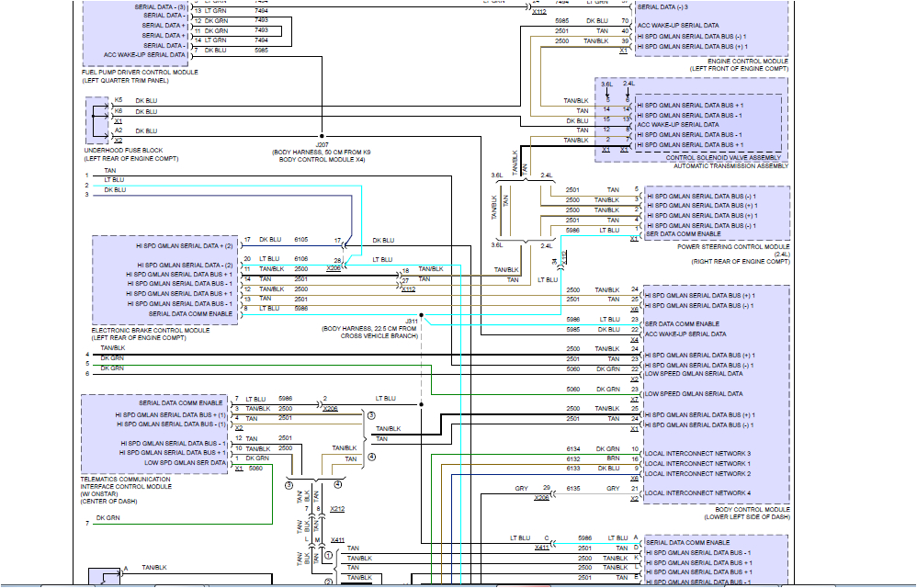Click the J311 splice point symbol
The image size is (917, 588).
pyautogui.click(x=421, y=314)
